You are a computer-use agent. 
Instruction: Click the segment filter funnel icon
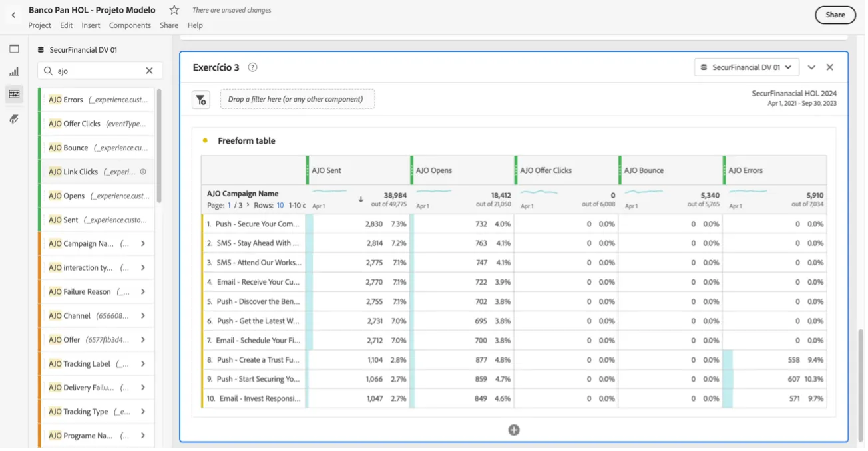point(201,100)
